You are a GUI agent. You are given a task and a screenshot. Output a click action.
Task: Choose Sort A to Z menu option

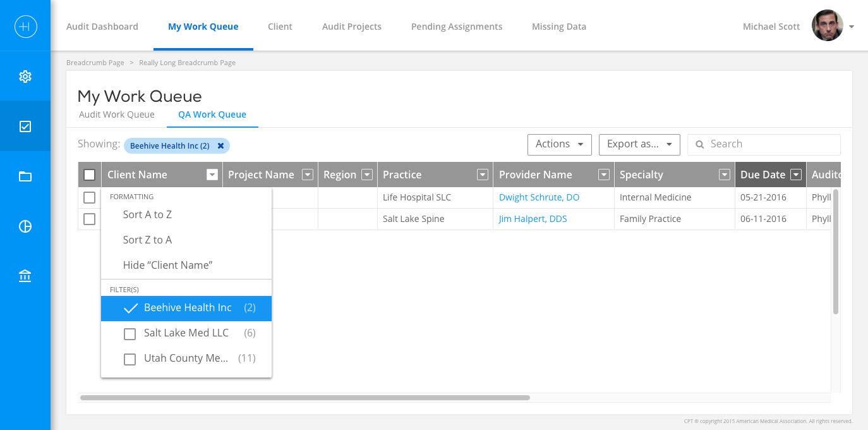[x=147, y=214]
